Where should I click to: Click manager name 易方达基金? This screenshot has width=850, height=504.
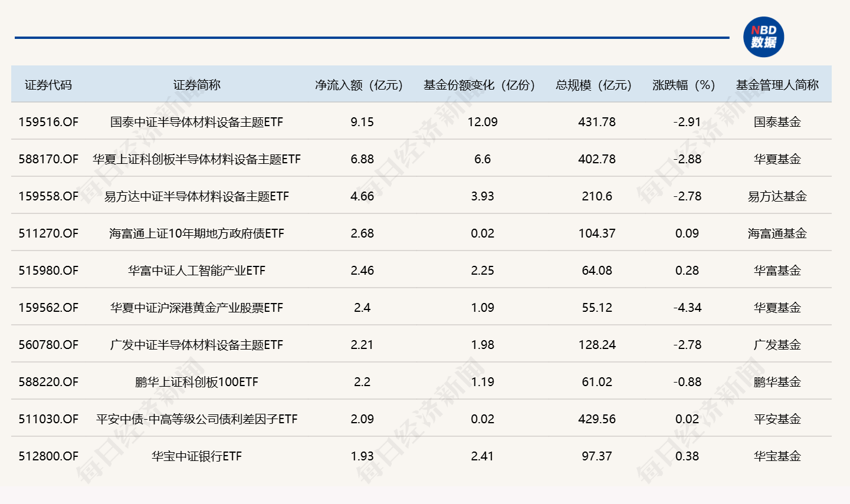point(777,196)
